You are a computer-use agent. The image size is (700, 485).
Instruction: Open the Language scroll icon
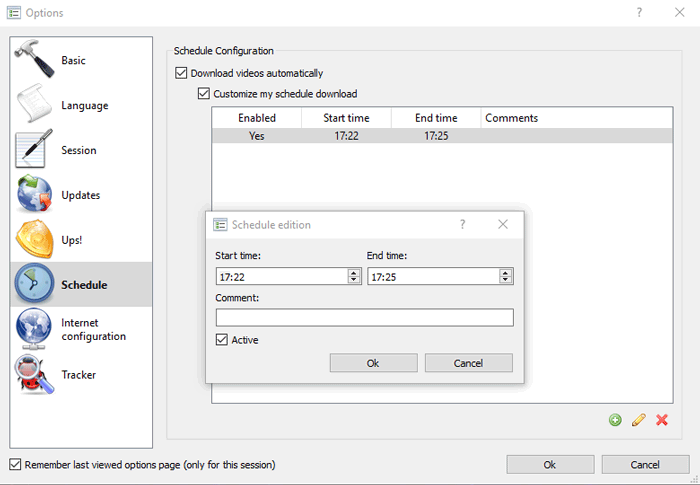[34, 105]
